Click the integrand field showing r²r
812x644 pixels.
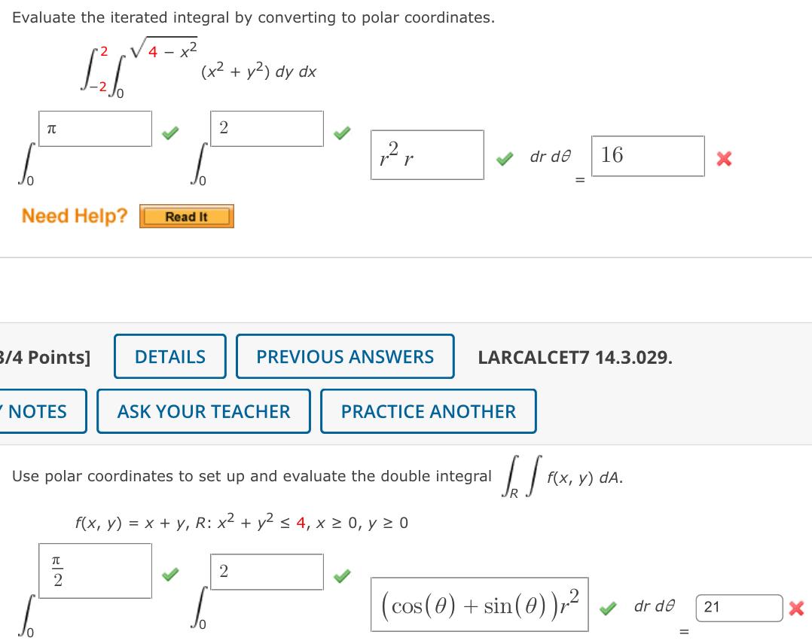[427, 155]
